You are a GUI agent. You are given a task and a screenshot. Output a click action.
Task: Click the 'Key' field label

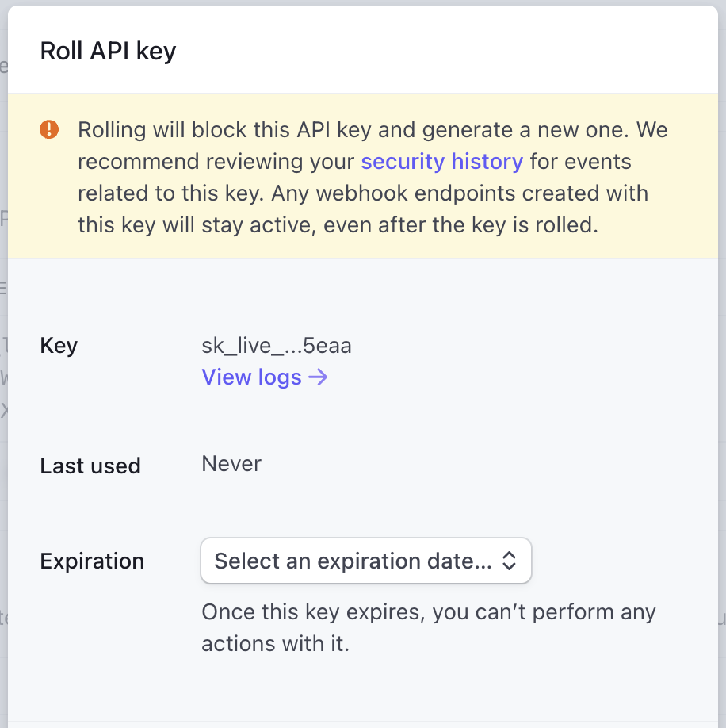click(x=59, y=346)
